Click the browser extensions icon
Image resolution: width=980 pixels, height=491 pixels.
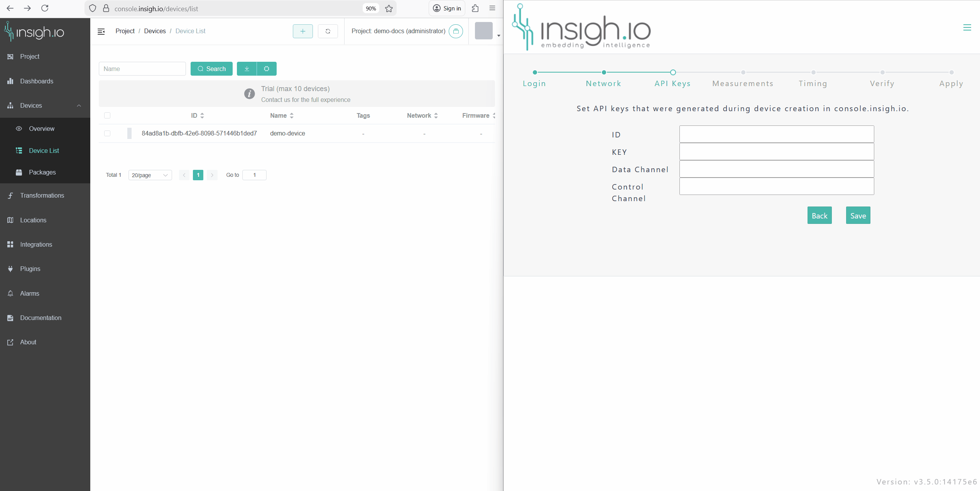tap(475, 8)
